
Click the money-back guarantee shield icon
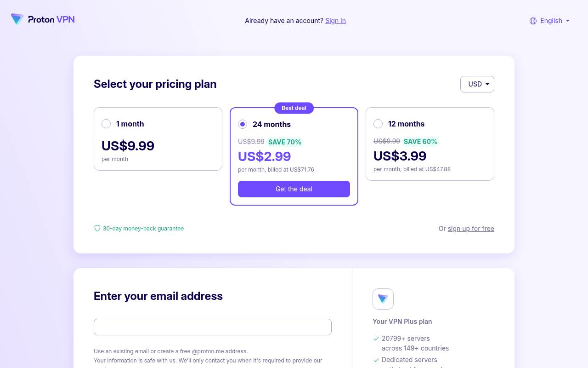pos(97,228)
